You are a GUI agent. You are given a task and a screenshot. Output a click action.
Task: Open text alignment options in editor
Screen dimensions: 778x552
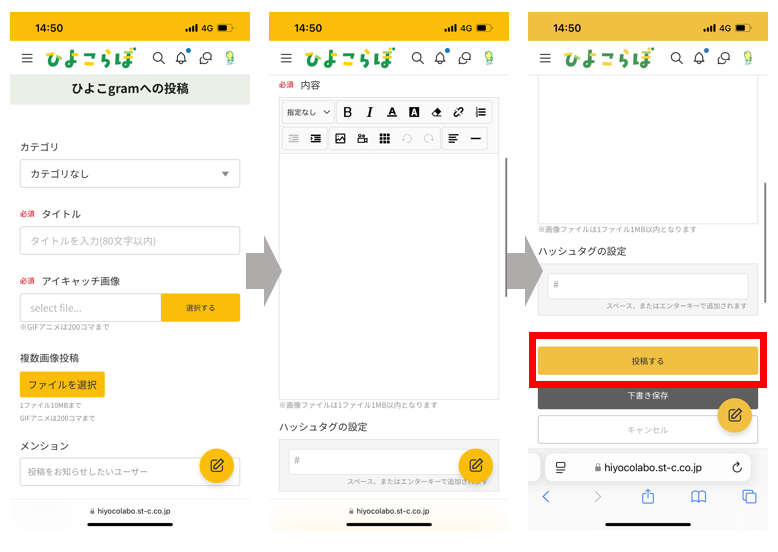click(454, 138)
